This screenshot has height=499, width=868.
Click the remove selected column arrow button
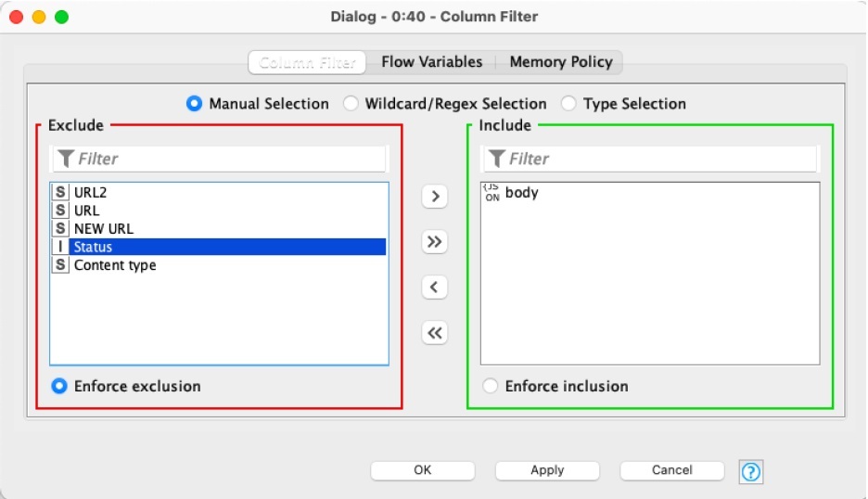coord(434,288)
